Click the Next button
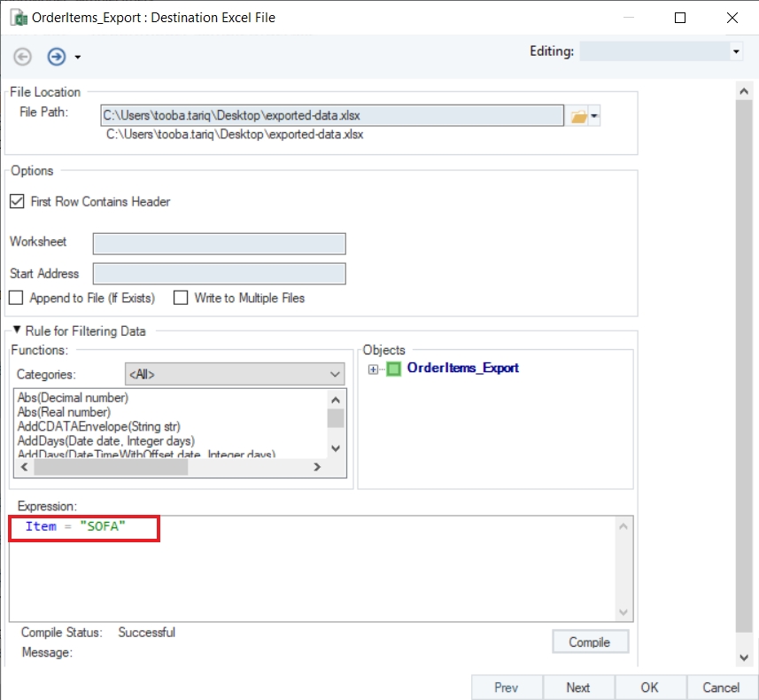 pyautogui.click(x=577, y=688)
